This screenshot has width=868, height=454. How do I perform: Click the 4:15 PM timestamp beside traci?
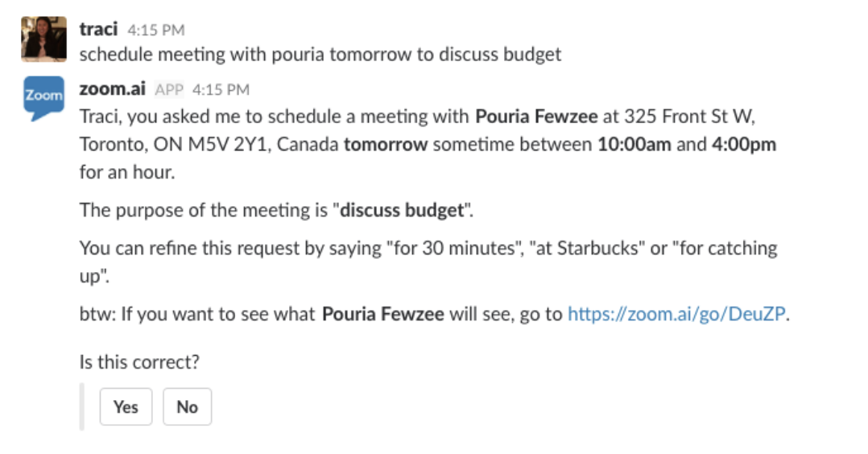coord(156,30)
